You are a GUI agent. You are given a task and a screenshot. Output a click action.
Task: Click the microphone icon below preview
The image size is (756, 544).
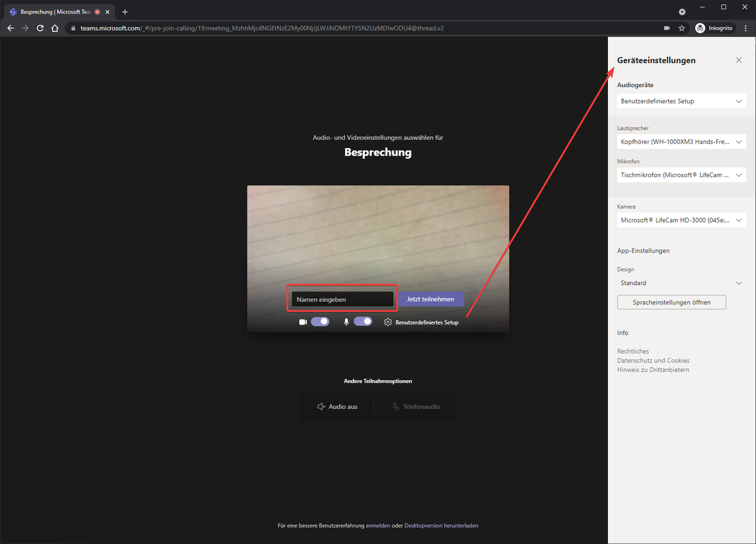coord(346,321)
